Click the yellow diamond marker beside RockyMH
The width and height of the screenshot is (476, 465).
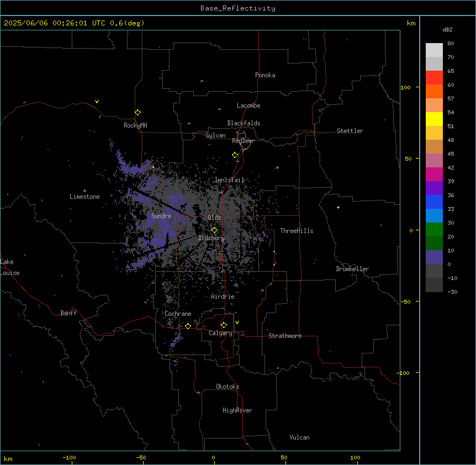tap(138, 113)
